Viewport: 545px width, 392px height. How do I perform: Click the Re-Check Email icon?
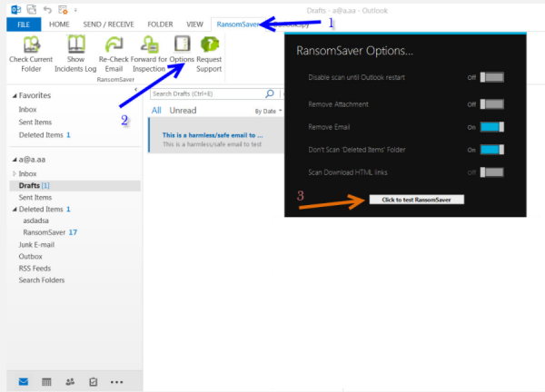pos(114,44)
